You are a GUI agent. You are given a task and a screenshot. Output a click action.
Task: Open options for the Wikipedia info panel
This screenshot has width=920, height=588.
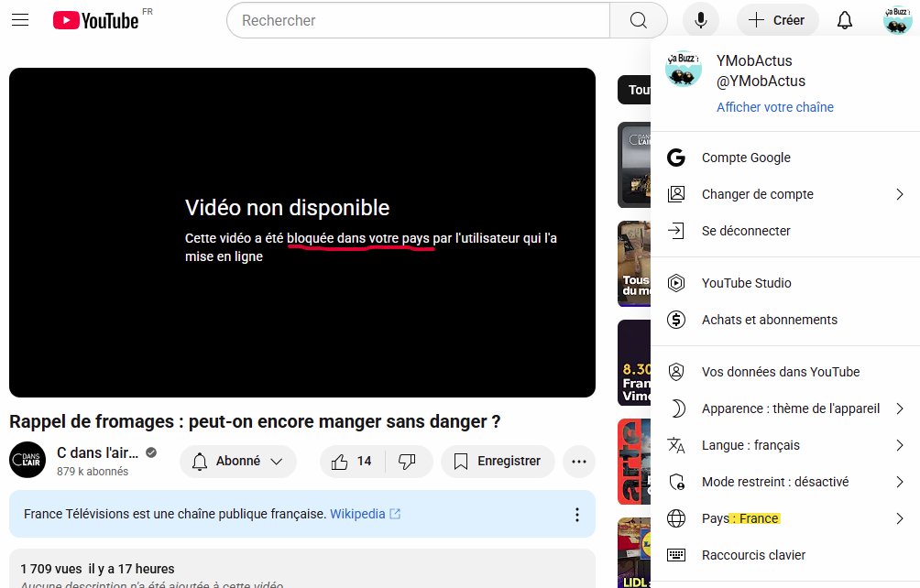pos(577,515)
